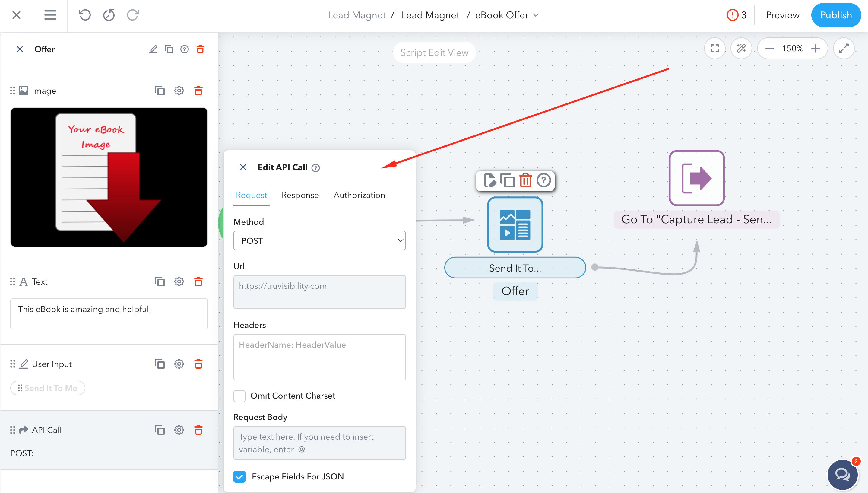Select the POST method dropdown
The width and height of the screenshot is (868, 493).
[x=320, y=240]
